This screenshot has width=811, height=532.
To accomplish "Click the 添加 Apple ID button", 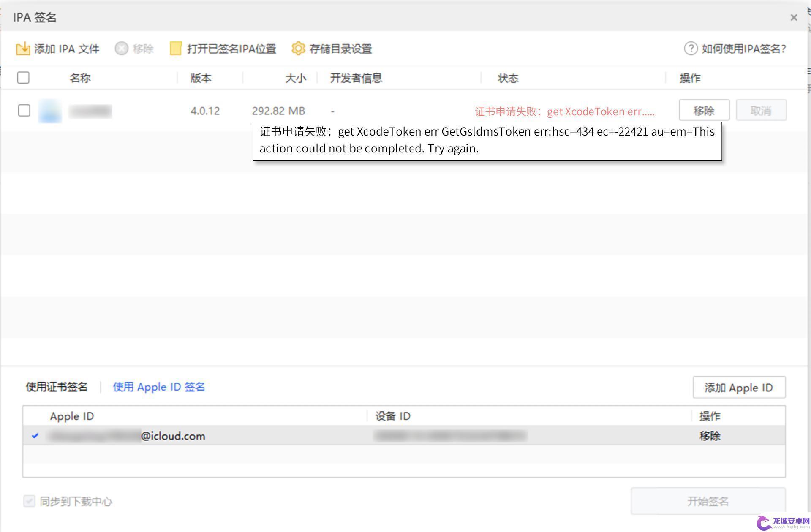I will coord(739,387).
